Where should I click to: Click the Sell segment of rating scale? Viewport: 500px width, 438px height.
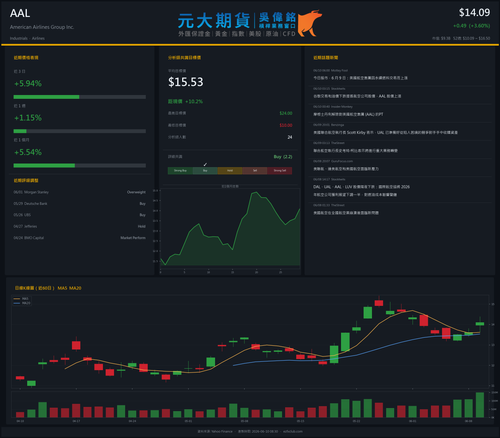[x=255, y=171]
